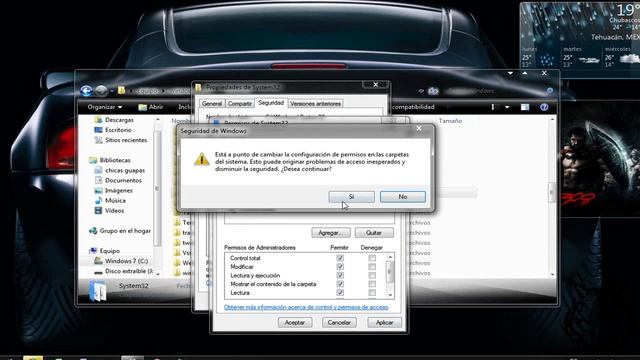Open the view options dropdown arrow

tap(507, 107)
